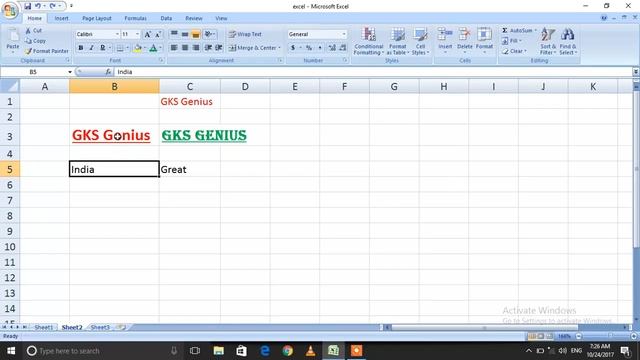640x360 pixels.
Task: Switch to Sheet1 worksheet tab
Action: [x=44, y=327]
